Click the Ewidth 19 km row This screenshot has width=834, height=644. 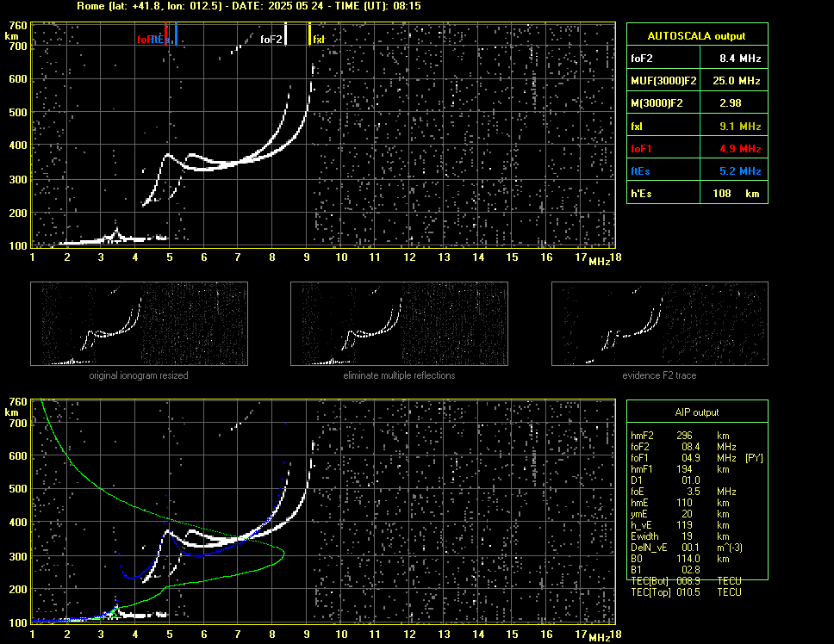[x=679, y=536]
